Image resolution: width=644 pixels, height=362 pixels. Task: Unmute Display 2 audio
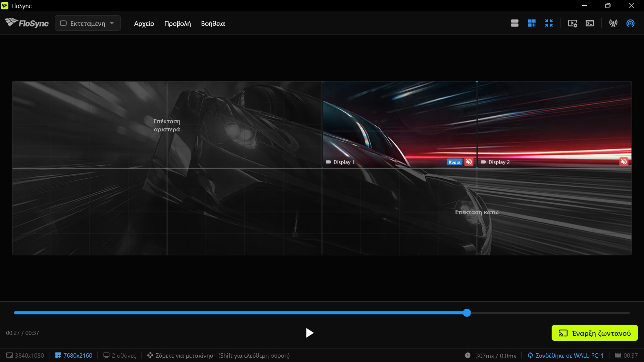coord(624,162)
